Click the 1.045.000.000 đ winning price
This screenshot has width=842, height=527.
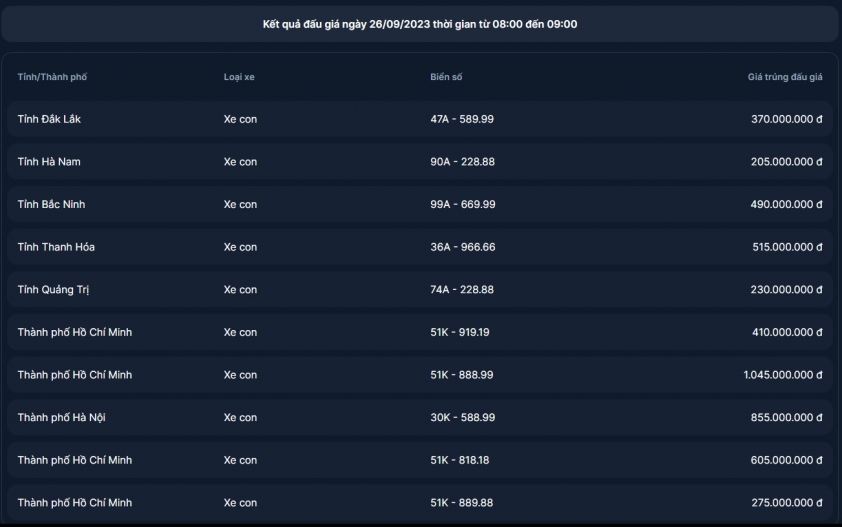pos(783,375)
